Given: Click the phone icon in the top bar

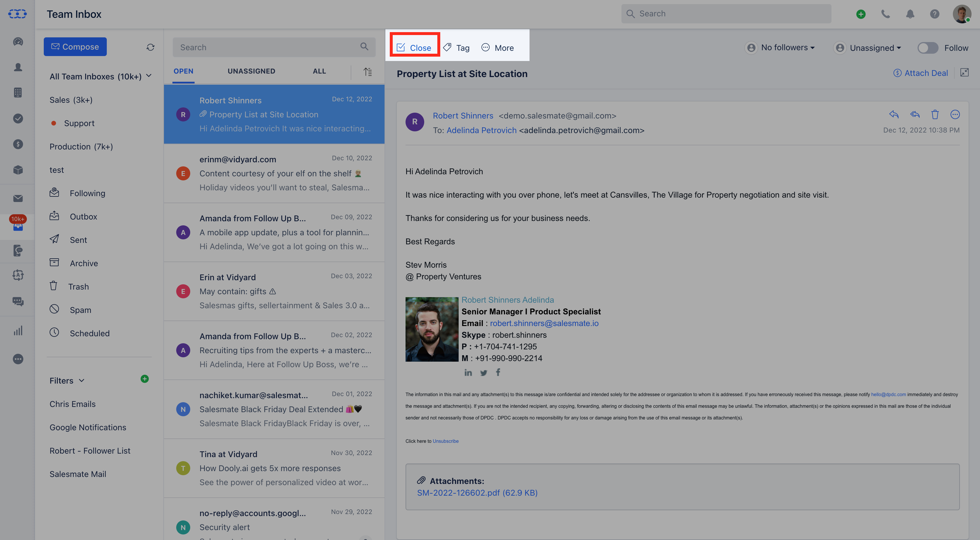Looking at the screenshot, I should (x=886, y=14).
